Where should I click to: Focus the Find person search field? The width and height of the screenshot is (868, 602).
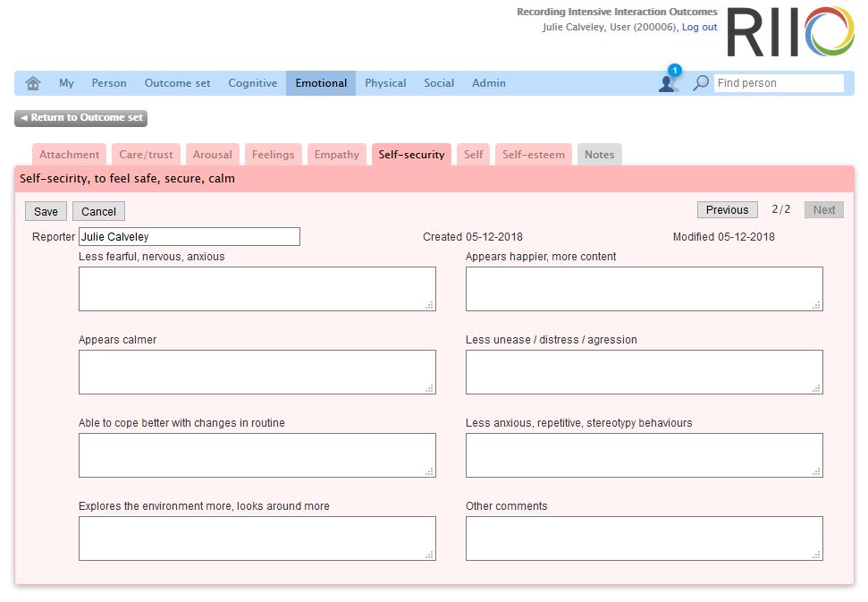(x=779, y=83)
